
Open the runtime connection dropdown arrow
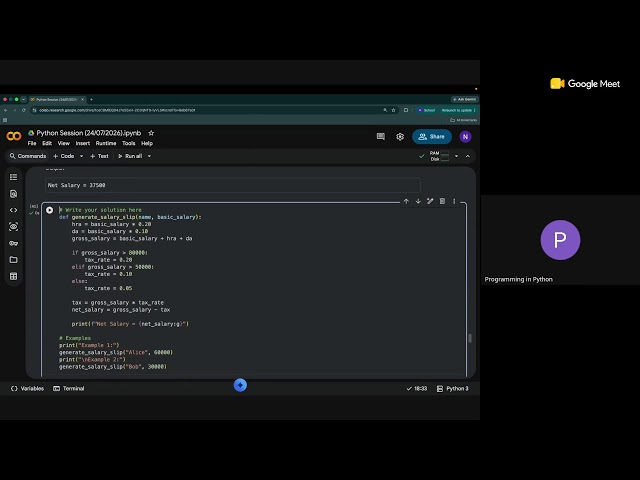coord(456,156)
